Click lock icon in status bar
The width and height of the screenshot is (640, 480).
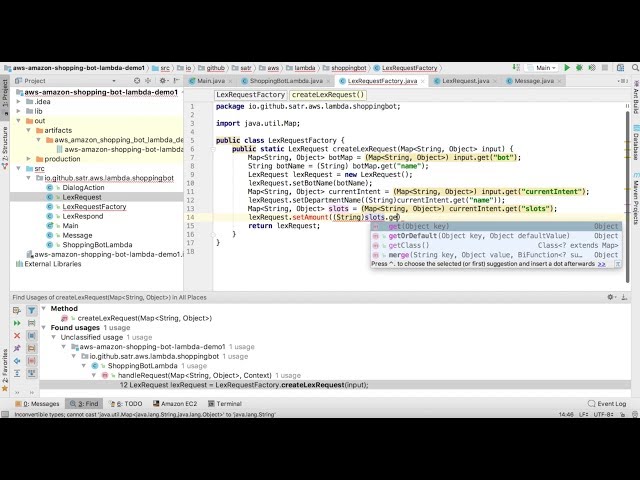tap(623, 414)
